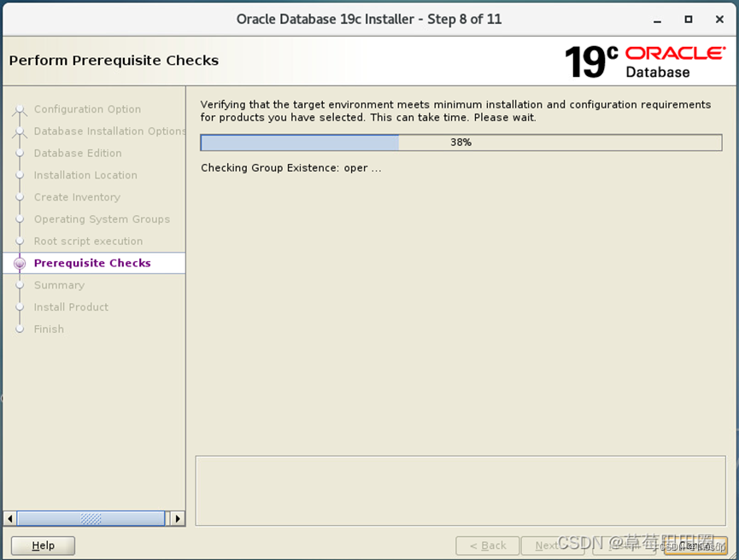Maximize the installer window
Viewport: 739px width, 560px height.
tap(689, 20)
